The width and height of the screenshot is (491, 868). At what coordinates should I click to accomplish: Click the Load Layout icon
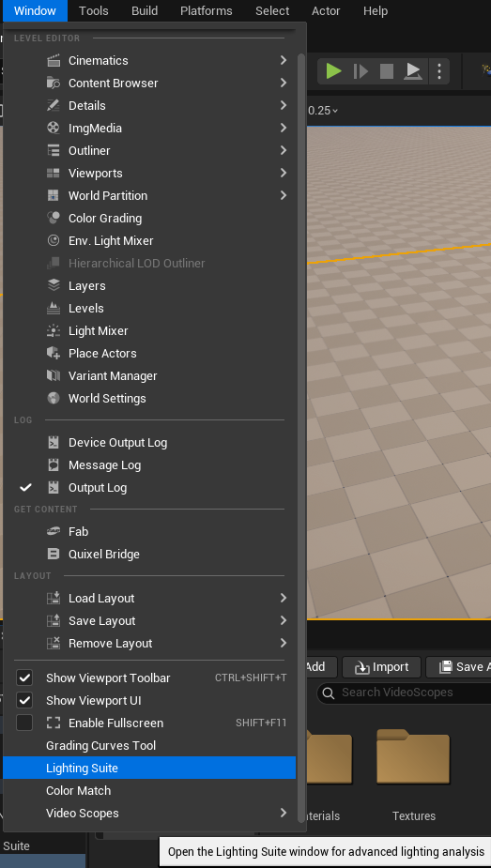[x=54, y=599]
